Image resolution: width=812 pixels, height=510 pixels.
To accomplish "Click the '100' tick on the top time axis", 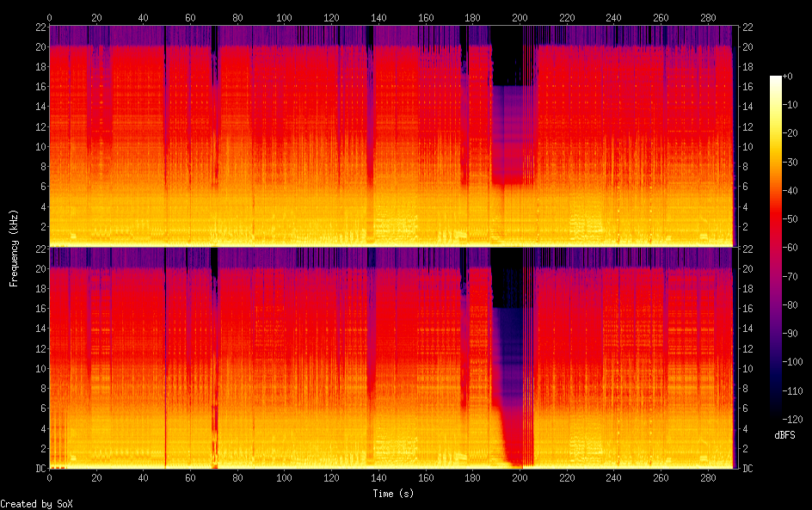I will [284, 17].
